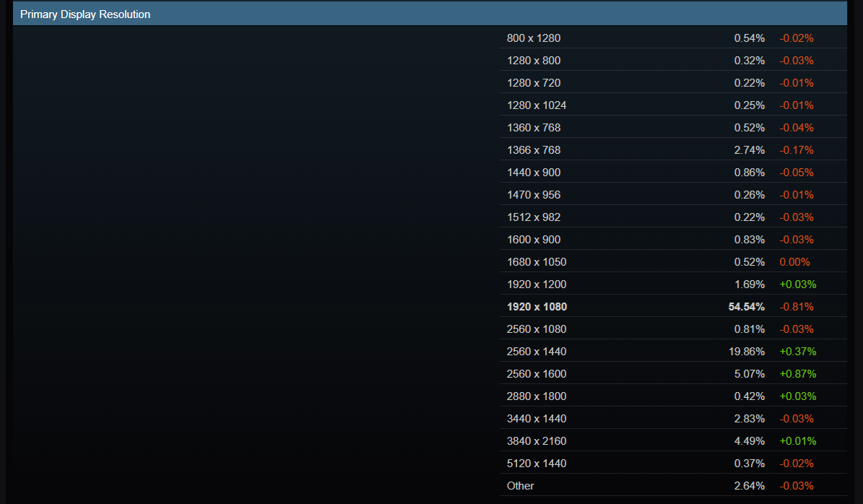Click the Other category row
863x504 pixels.
pos(520,485)
